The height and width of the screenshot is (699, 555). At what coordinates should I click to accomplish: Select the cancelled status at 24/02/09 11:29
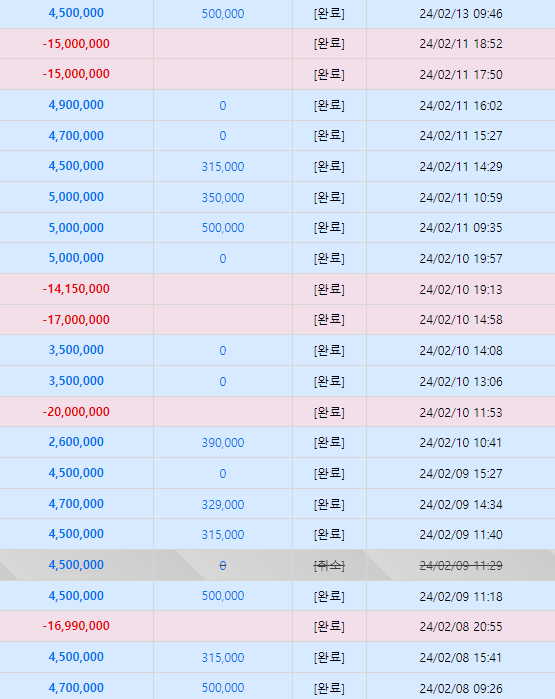[x=329, y=565]
